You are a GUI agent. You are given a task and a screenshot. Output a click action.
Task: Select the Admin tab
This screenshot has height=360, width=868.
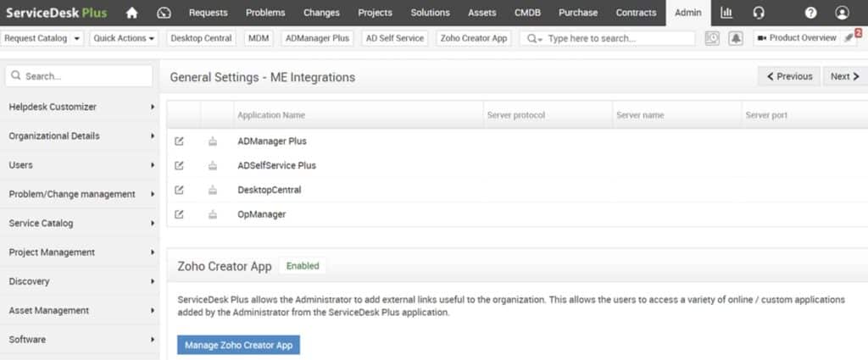pos(688,13)
